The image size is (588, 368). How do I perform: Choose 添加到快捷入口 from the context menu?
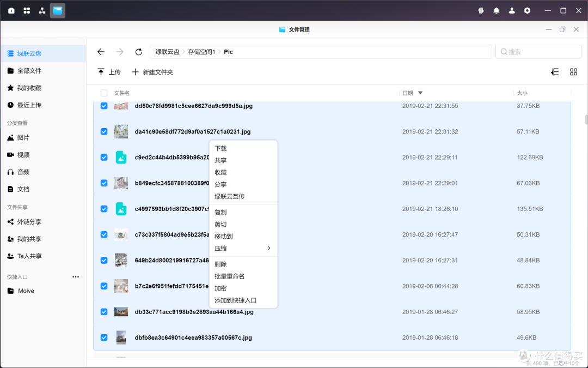point(243,300)
